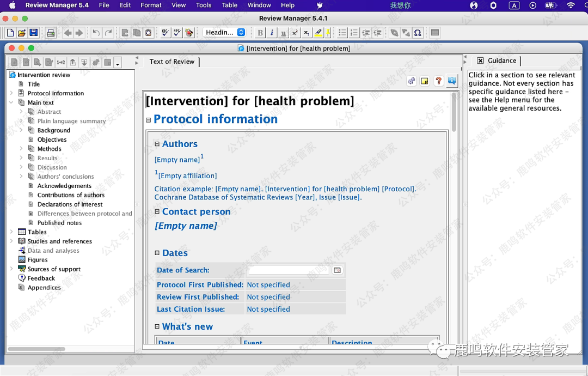This screenshot has height=376, width=588.
Task: Click the gears properties icon above the review text
Action: (412, 81)
